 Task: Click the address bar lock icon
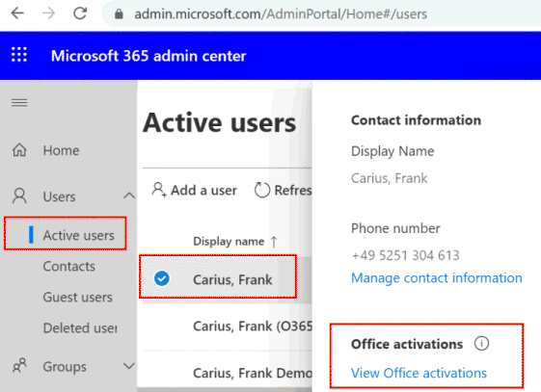(x=119, y=14)
